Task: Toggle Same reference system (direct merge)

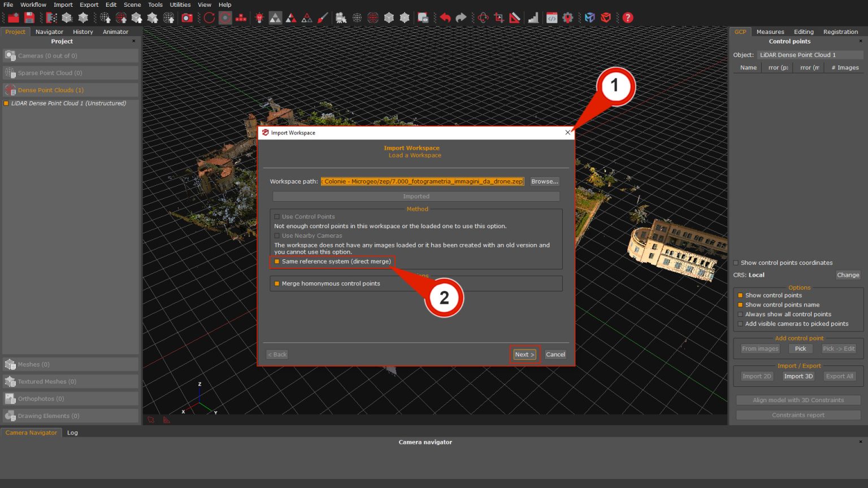Action: tap(276, 261)
